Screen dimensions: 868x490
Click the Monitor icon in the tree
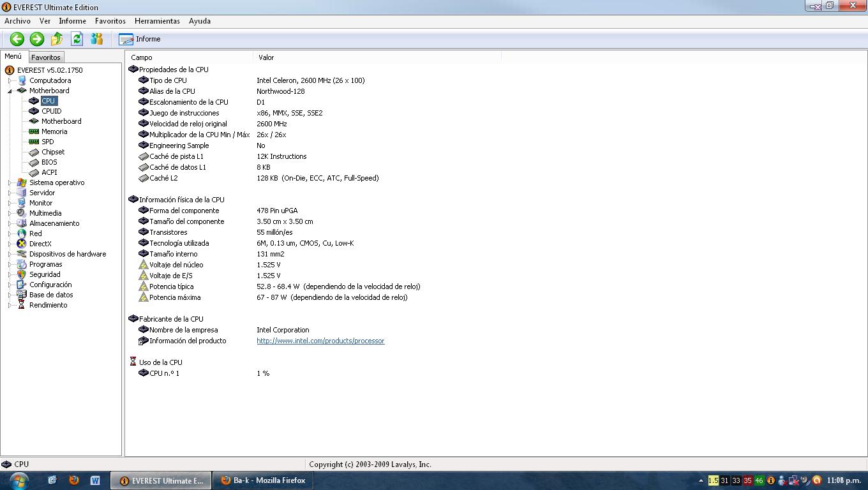point(22,203)
